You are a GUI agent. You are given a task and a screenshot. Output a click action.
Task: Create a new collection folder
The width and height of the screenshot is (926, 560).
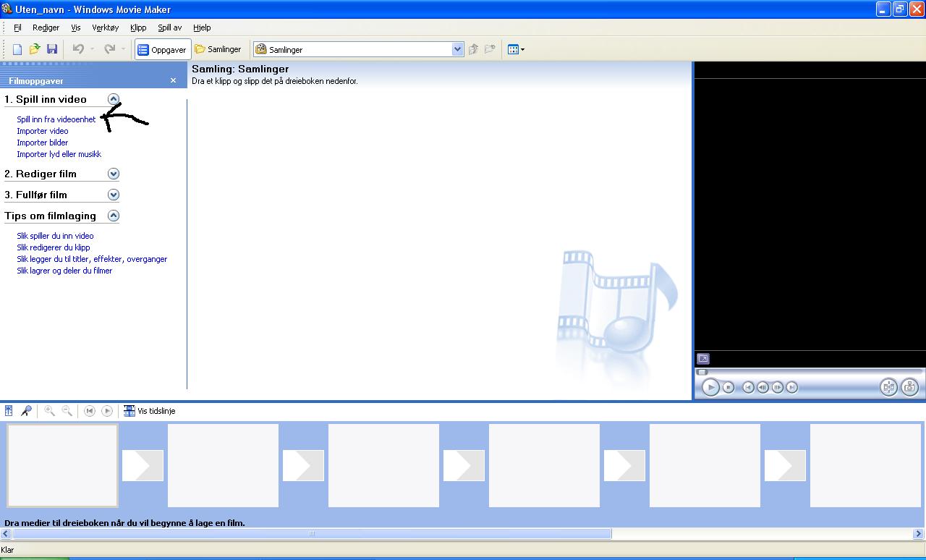pyautogui.click(x=490, y=49)
